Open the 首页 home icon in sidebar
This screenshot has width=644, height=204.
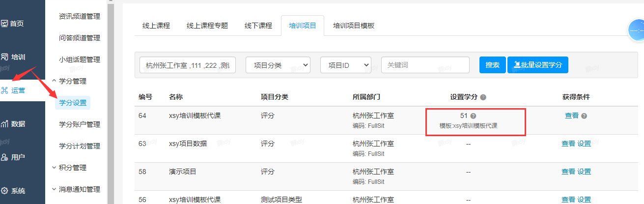click(4, 23)
